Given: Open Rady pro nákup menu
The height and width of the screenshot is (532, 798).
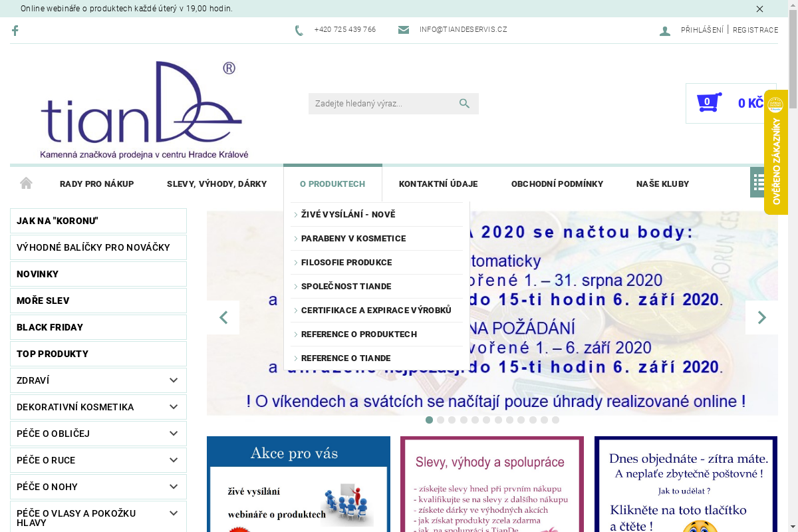Looking at the screenshot, I should click(x=97, y=184).
